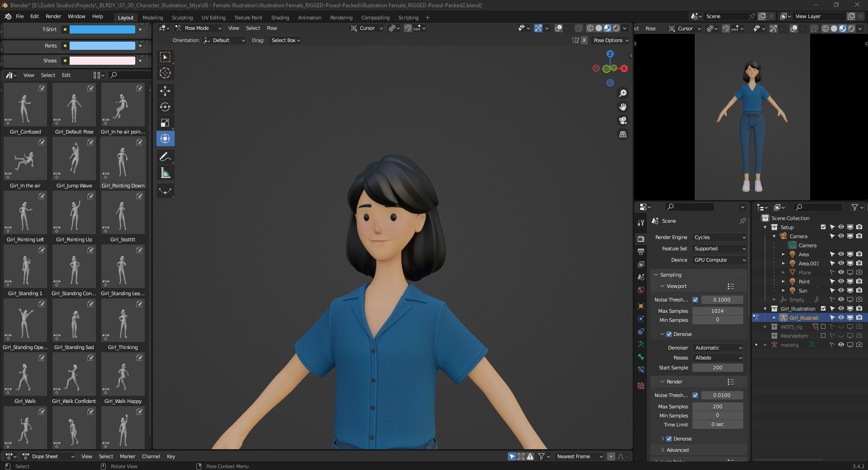
Task: Open the File menu
Action: [x=20, y=16]
